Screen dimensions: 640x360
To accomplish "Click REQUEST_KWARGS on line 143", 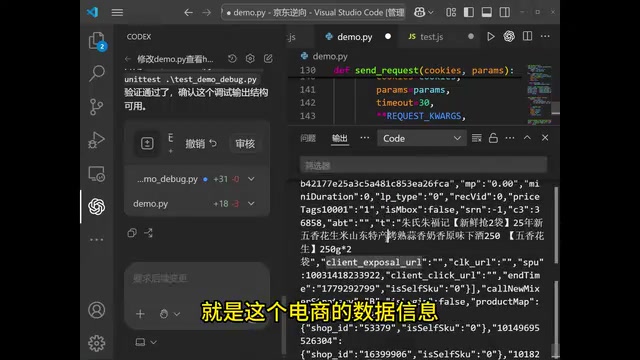I will coord(424,116).
